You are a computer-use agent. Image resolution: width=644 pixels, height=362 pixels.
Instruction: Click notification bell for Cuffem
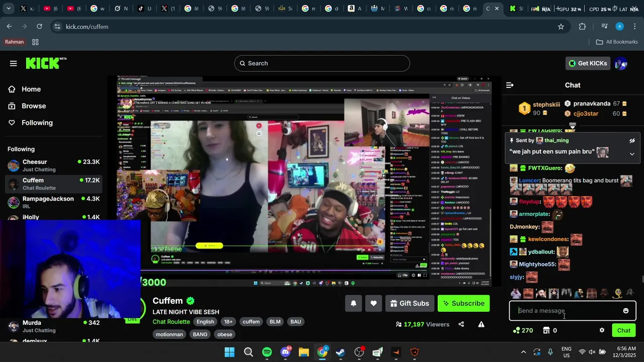(x=353, y=303)
